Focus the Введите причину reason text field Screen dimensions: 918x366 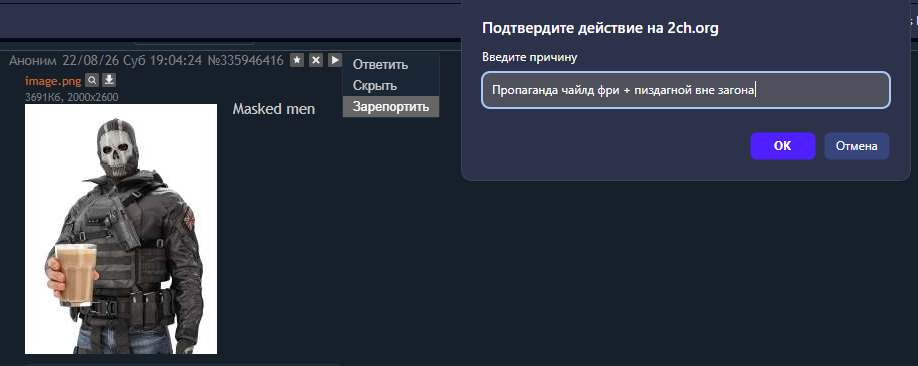(686, 90)
